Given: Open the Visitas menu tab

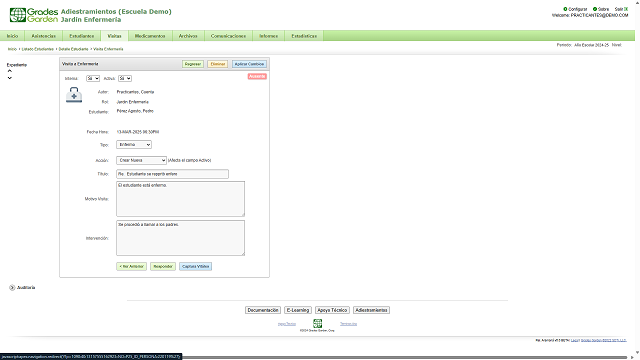Looking at the screenshot, I should point(114,36).
